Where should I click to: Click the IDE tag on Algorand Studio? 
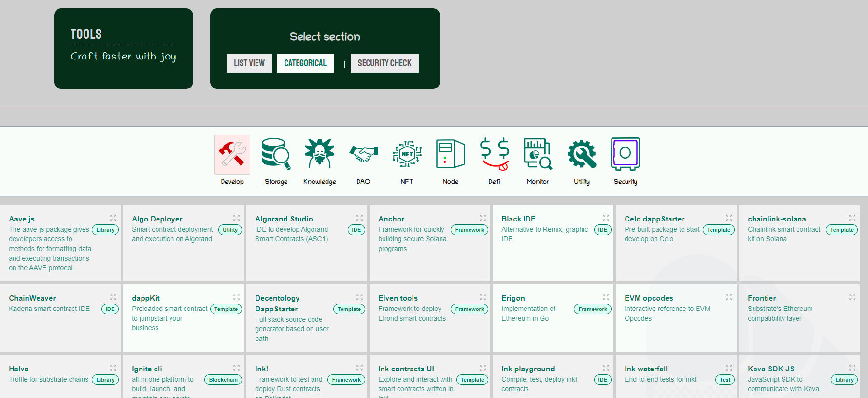[356, 230]
